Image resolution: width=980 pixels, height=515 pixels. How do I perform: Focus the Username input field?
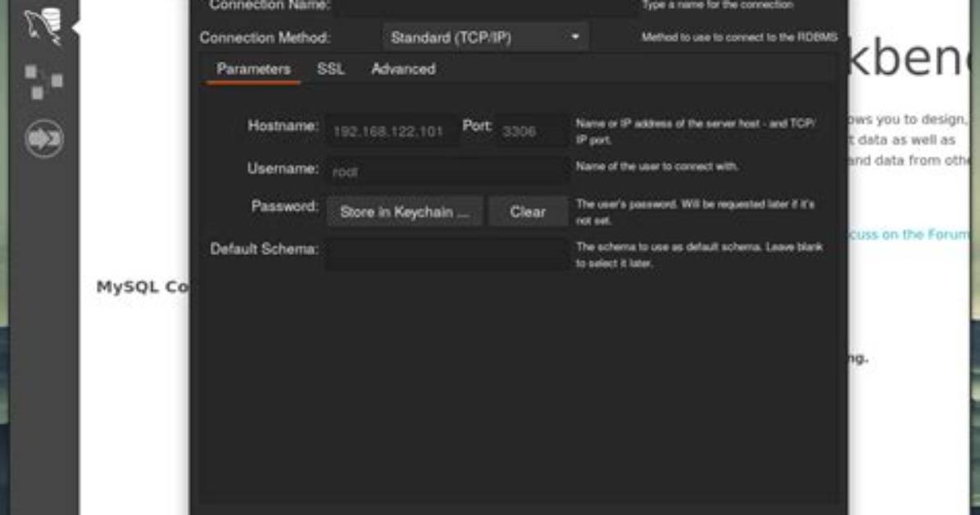447,171
